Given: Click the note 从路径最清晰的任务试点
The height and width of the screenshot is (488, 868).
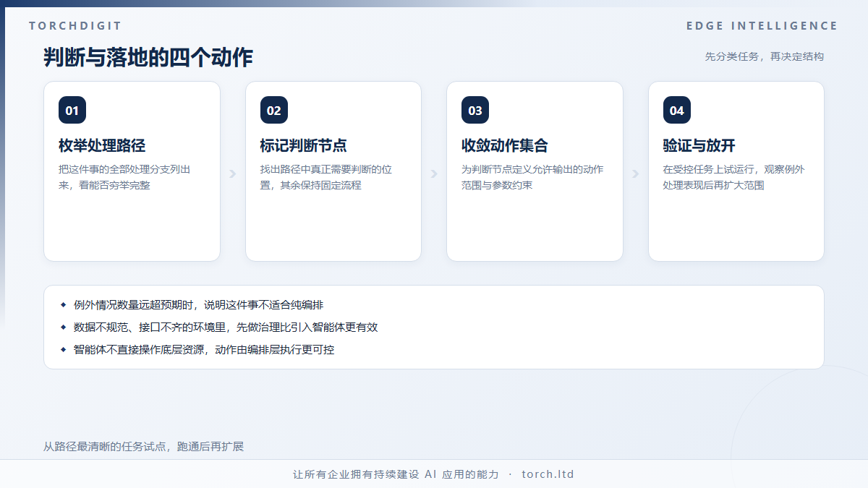Looking at the screenshot, I should point(144,447).
